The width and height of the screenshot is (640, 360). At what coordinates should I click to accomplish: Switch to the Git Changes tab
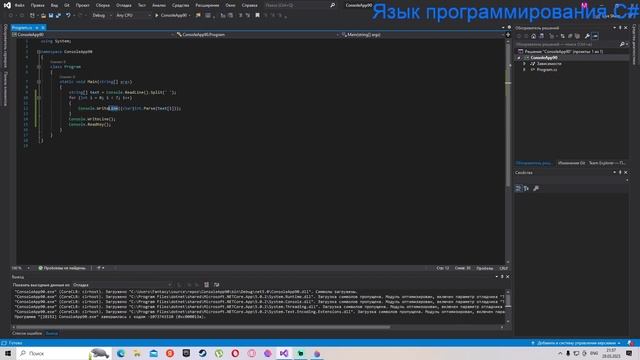pos(571,163)
